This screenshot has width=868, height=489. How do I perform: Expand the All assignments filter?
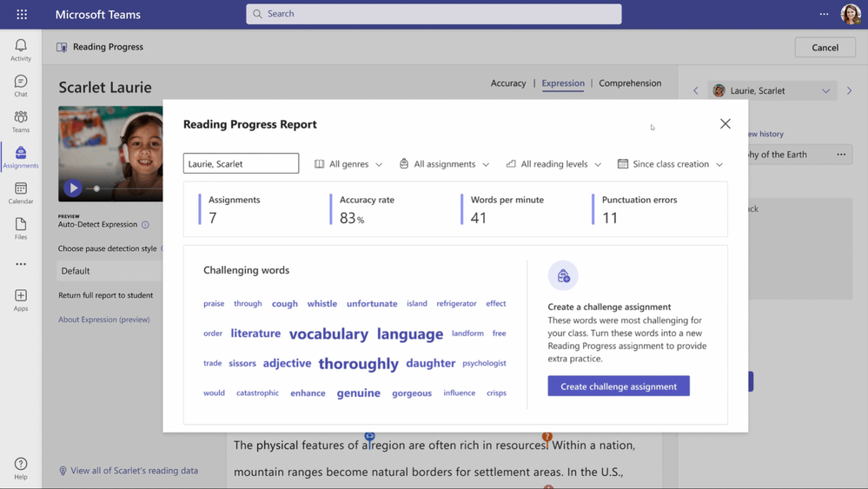point(444,164)
